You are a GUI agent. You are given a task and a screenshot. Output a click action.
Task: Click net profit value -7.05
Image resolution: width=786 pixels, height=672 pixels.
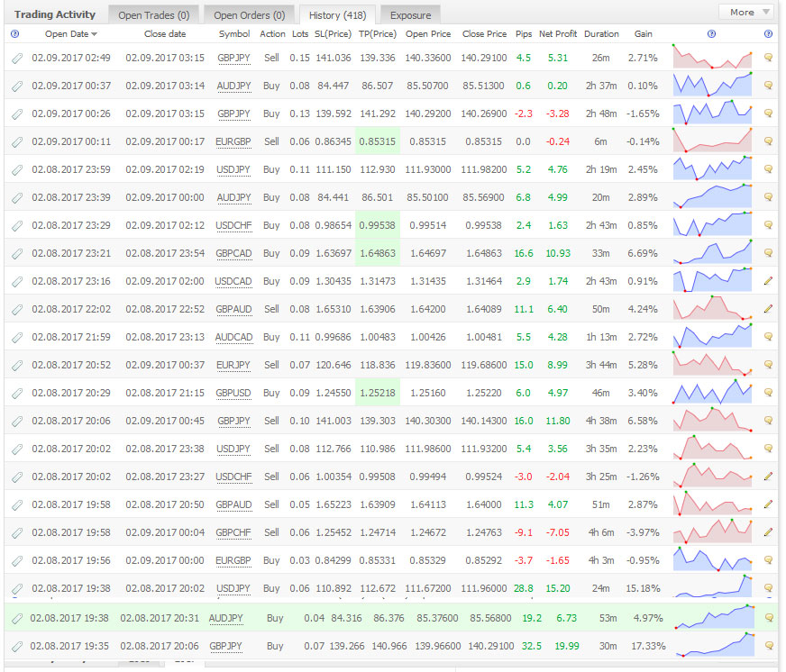[557, 532]
